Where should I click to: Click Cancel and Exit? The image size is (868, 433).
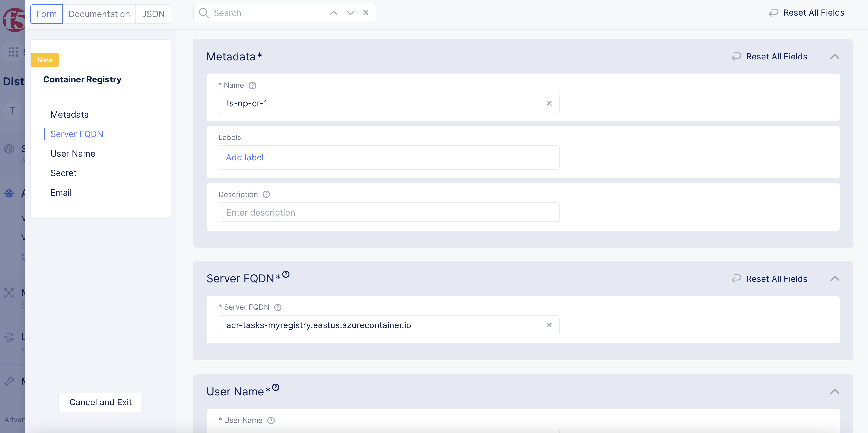coord(100,402)
